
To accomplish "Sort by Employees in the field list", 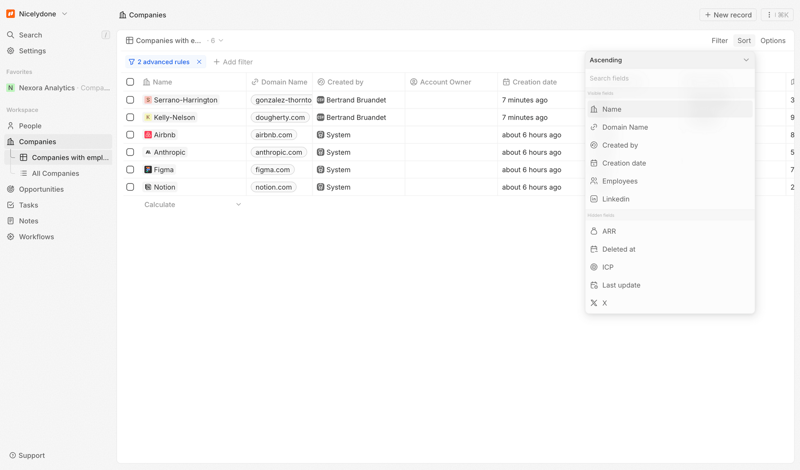I will coord(669,181).
